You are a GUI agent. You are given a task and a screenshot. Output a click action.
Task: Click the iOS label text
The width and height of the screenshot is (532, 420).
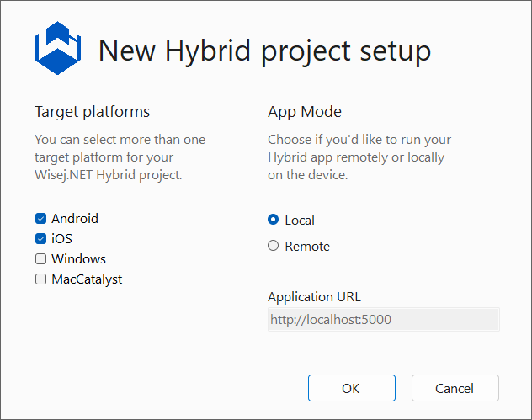point(61,239)
